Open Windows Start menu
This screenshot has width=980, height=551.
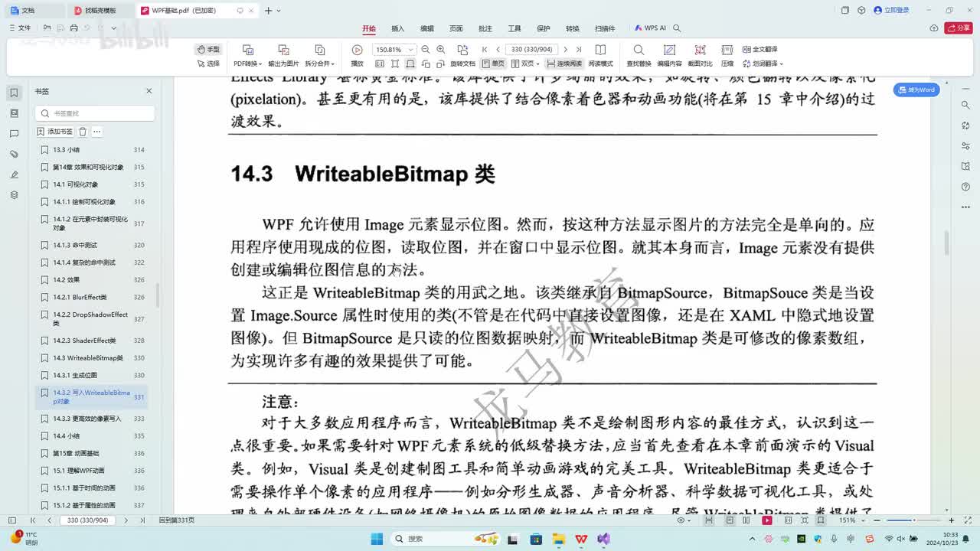coord(377,539)
